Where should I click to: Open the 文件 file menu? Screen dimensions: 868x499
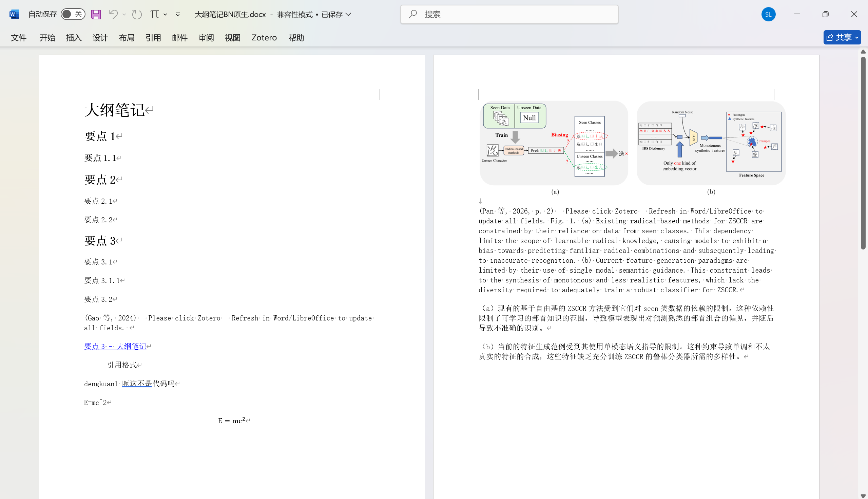click(19, 38)
